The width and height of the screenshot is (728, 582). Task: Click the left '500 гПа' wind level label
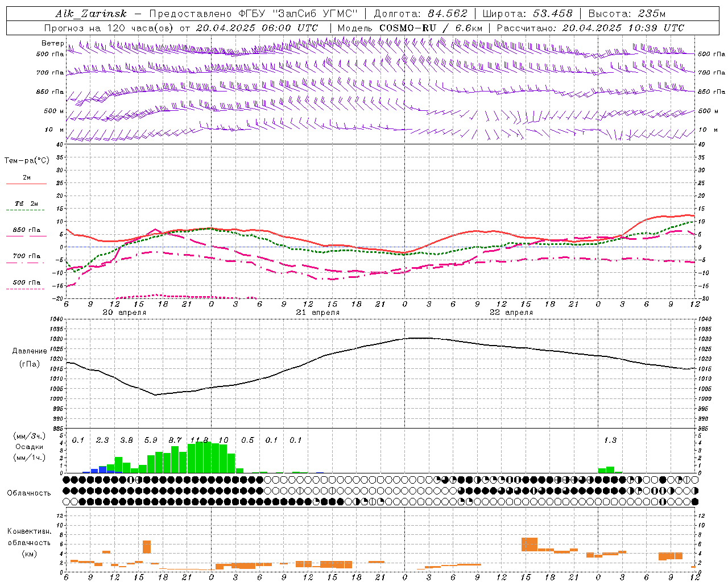point(50,54)
